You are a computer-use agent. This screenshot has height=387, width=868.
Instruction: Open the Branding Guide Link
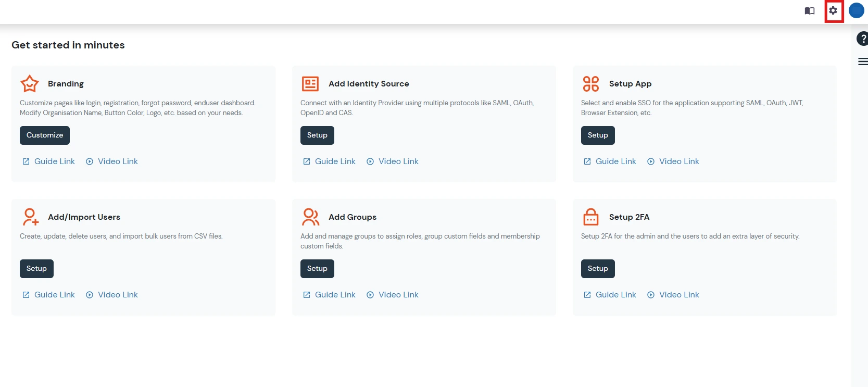click(54, 161)
